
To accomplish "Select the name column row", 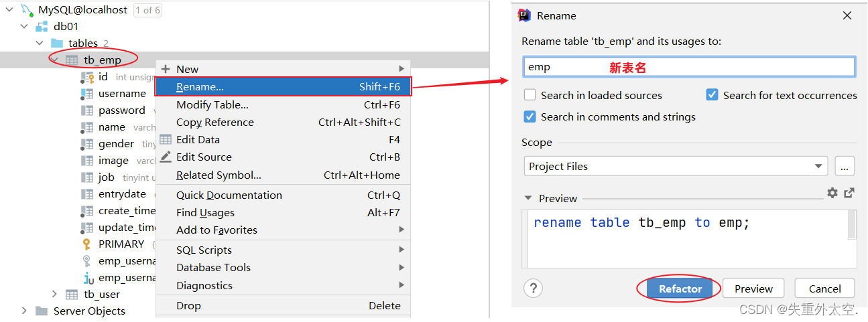I will coord(117,127).
